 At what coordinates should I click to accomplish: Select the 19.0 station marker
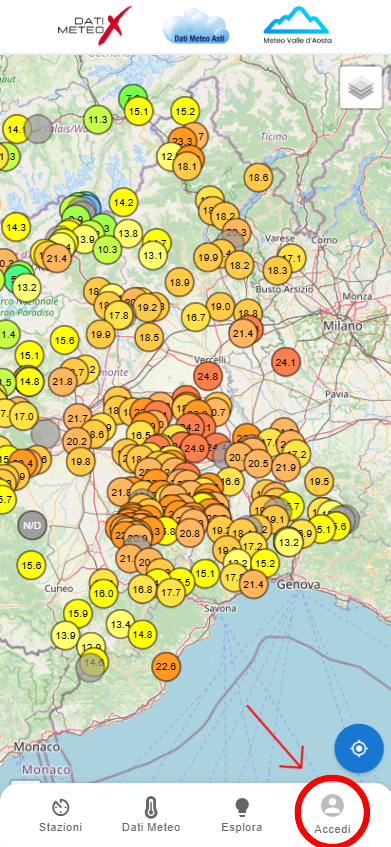(220, 306)
